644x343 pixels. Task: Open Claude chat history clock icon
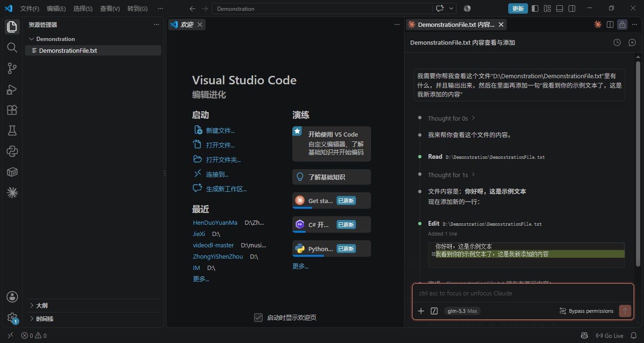click(617, 42)
